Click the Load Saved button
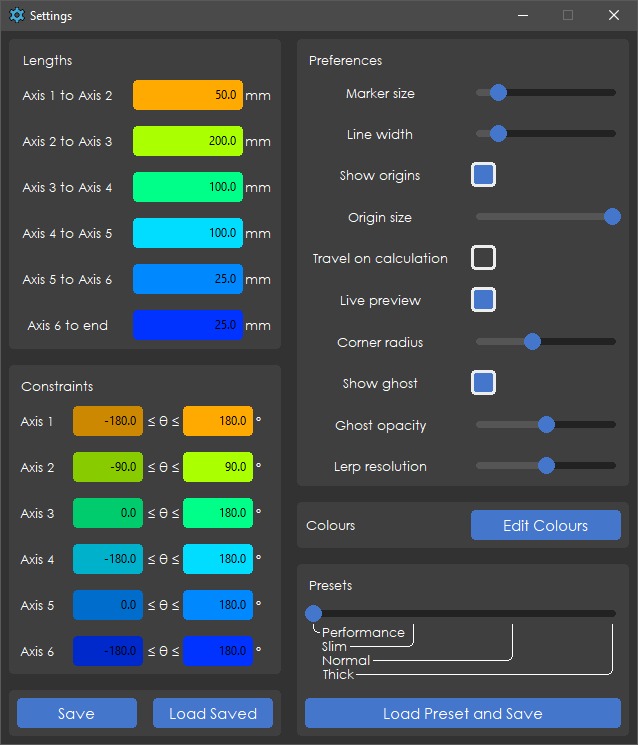 tap(213, 713)
